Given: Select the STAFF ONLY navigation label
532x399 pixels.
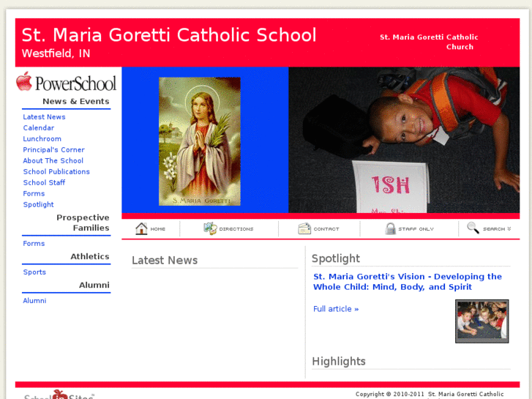Looking at the screenshot, I should point(416,229).
